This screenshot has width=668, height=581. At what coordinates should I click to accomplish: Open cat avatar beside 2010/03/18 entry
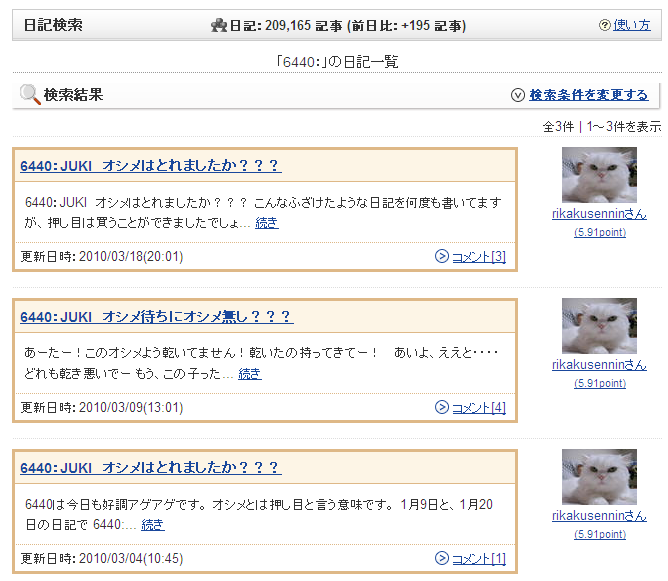pyautogui.click(x=599, y=175)
